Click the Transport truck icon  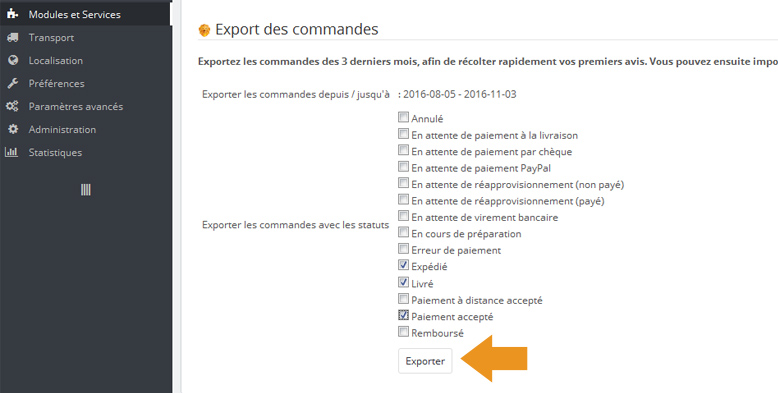point(12,38)
